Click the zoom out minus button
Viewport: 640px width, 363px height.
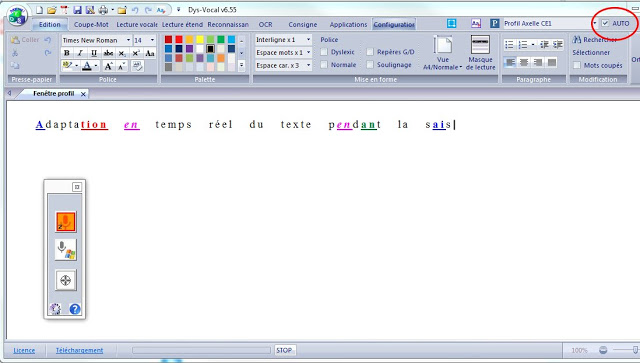pos(603,350)
